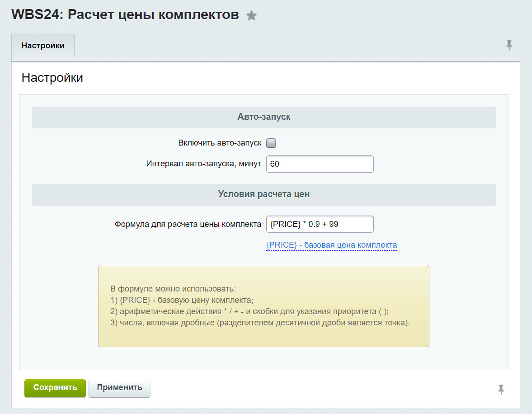Click the interval input showing 60 minutes

click(320, 164)
